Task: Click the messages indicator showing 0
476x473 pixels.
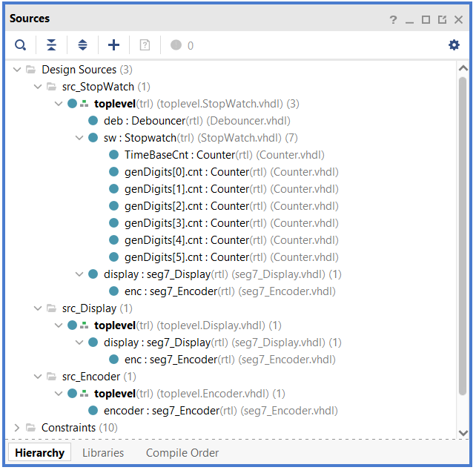Action: coord(182,45)
